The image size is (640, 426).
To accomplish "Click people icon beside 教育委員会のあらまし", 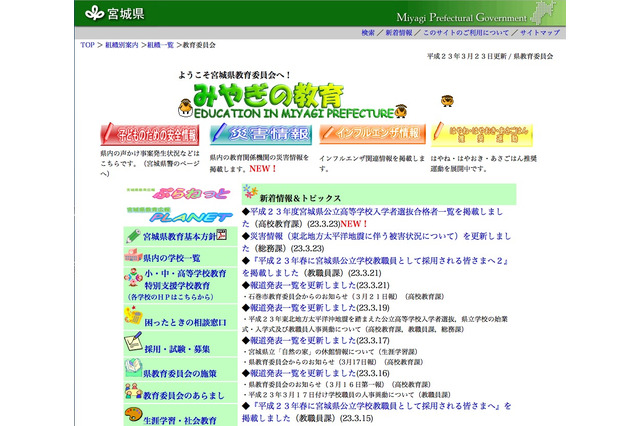I will tap(133, 390).
